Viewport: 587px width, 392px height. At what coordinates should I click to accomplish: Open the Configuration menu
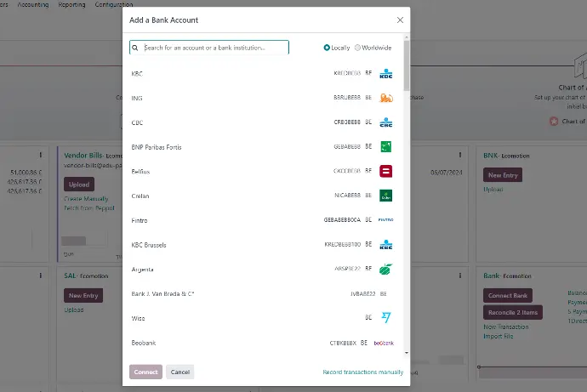coord(114,4)
